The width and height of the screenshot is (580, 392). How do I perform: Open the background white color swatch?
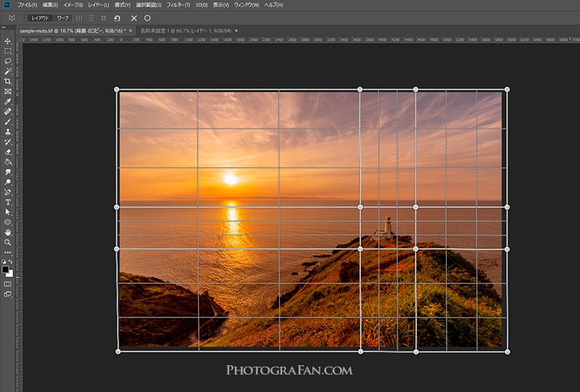coord(10,274)
